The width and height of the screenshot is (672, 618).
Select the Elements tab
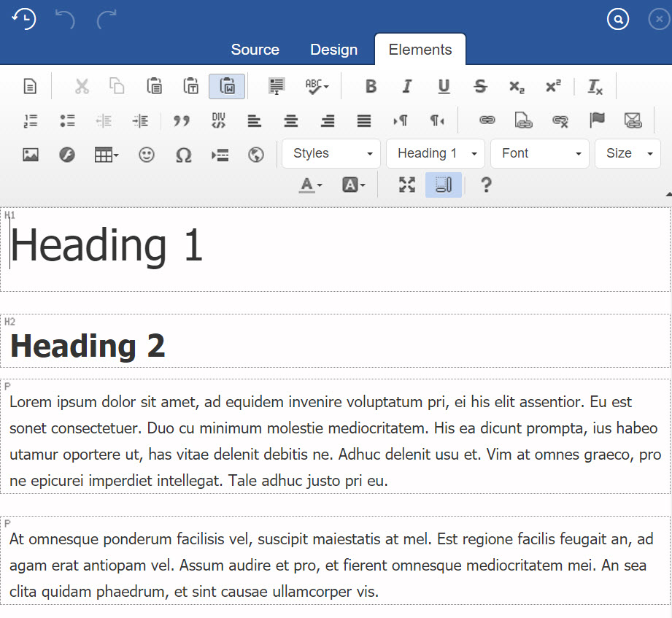coord(420,50)
